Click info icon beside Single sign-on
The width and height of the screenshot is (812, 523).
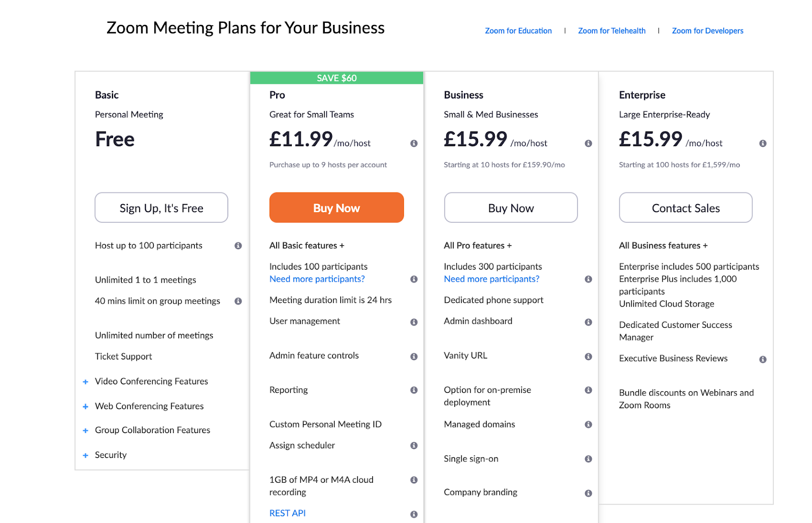[x=588, y=459]
